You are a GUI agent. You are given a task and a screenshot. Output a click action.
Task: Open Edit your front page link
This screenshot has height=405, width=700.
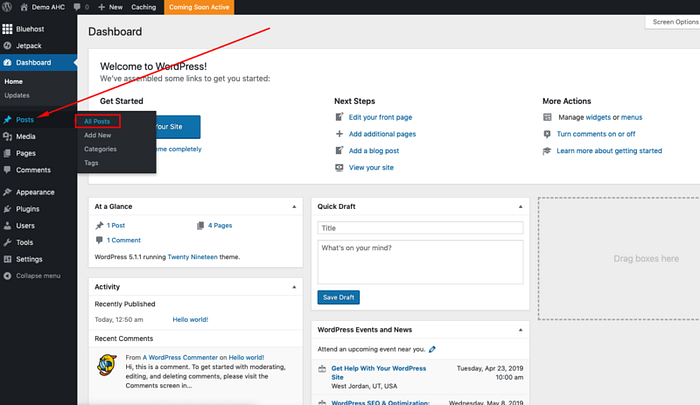coord(380,117)
